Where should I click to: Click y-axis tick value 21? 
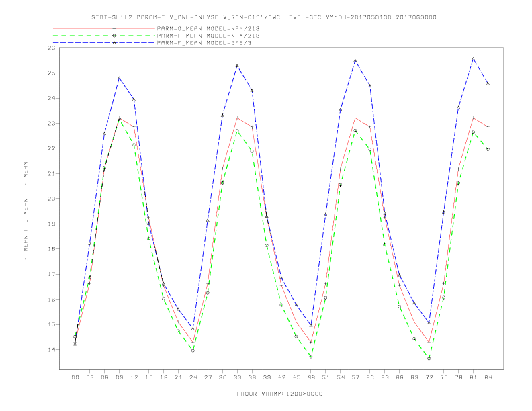point(52,173)
